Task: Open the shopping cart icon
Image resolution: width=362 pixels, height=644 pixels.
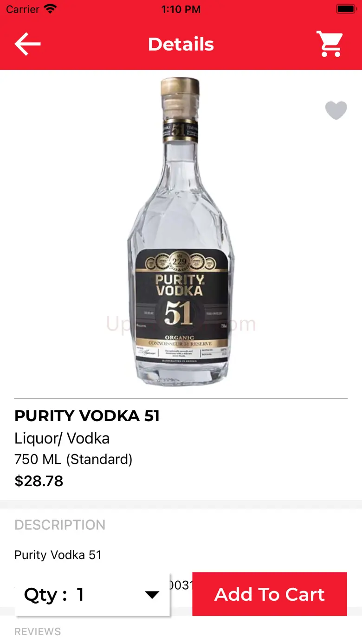Action: tap(330, 44)
